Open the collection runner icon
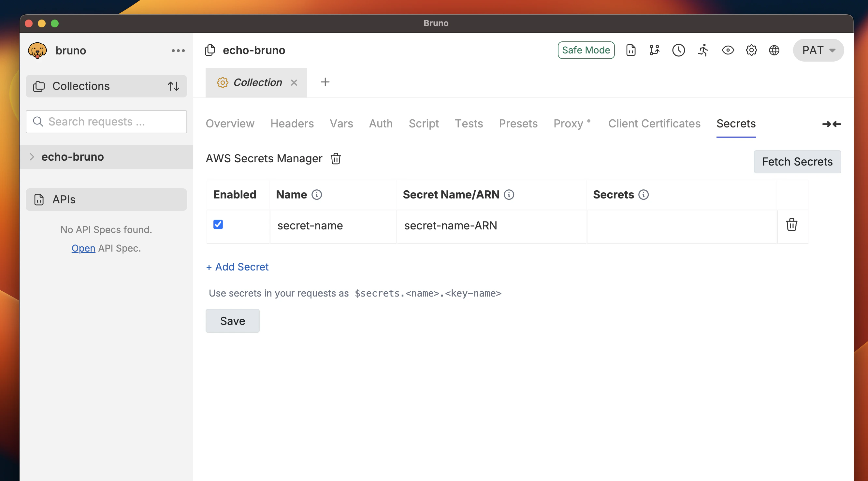The height and width of the screenshot is (481, 868). coord(703,50)
